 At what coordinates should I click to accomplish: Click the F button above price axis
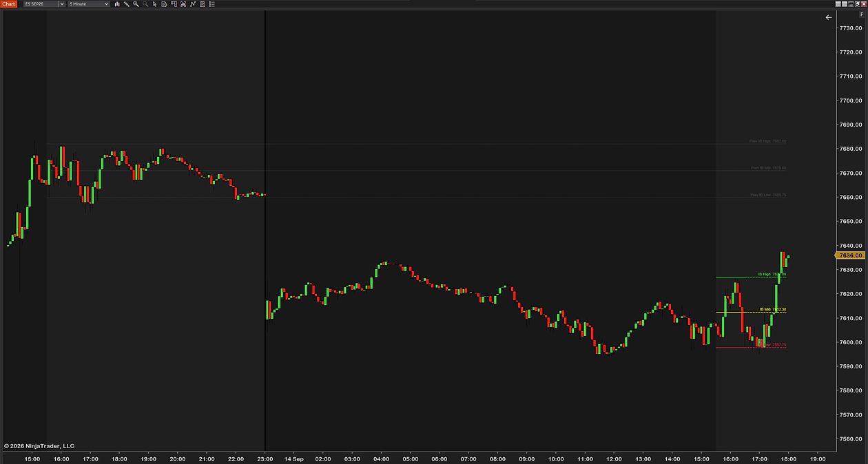click(x=862, y=14)
